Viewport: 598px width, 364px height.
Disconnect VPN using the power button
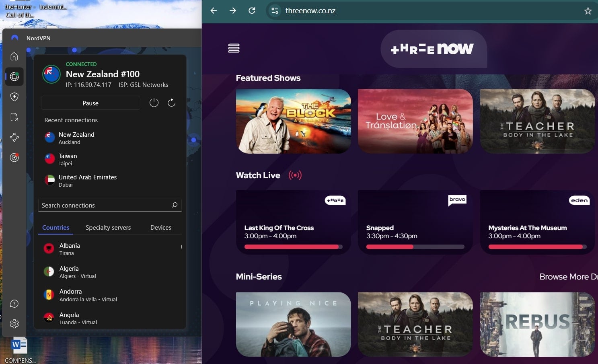[154, 103]
